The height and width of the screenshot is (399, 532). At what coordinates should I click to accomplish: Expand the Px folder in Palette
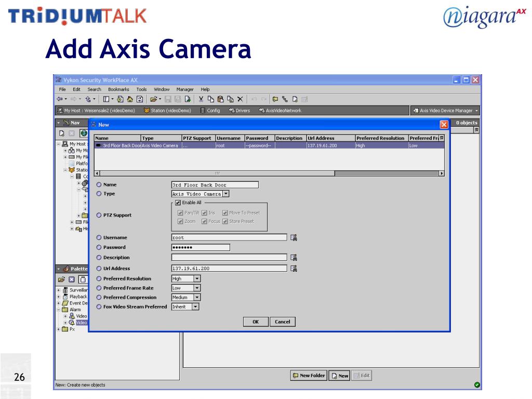(58, 329)
